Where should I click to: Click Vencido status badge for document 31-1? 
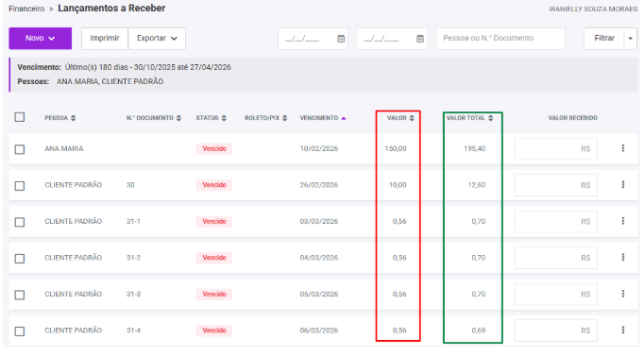point(214,221)
